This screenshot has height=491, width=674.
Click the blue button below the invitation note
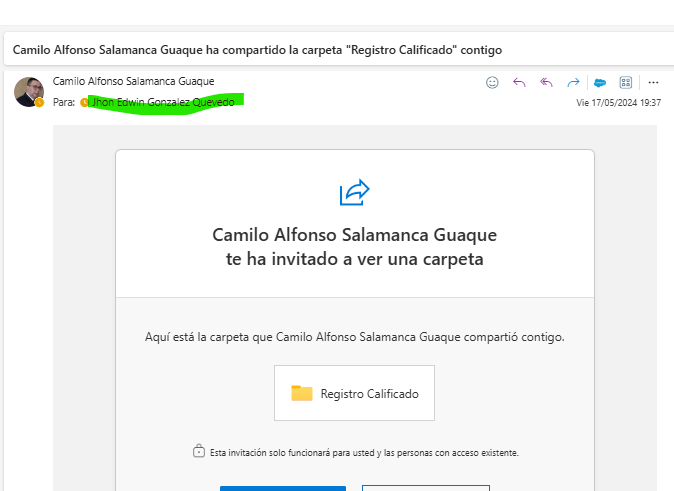click(283, 487)
